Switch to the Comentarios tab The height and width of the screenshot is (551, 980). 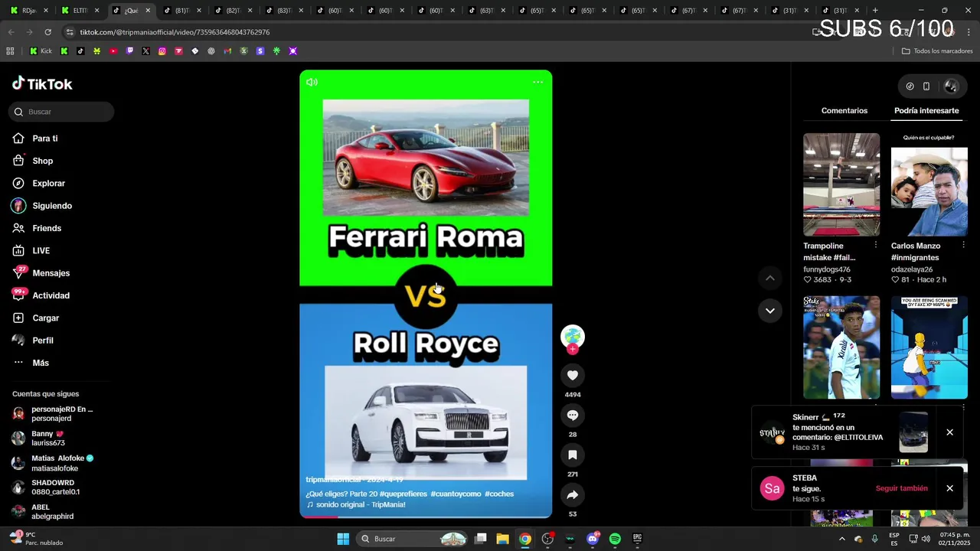click(844, 111)
